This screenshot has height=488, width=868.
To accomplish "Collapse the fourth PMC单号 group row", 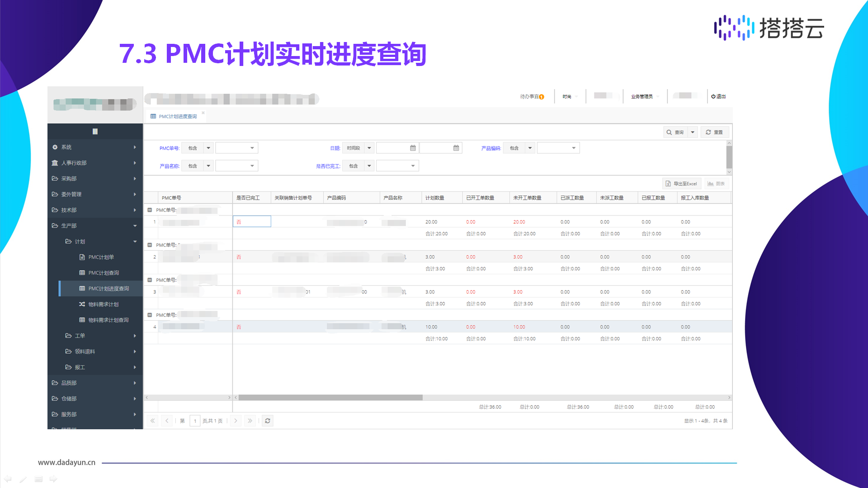I will tap(150, 315).
